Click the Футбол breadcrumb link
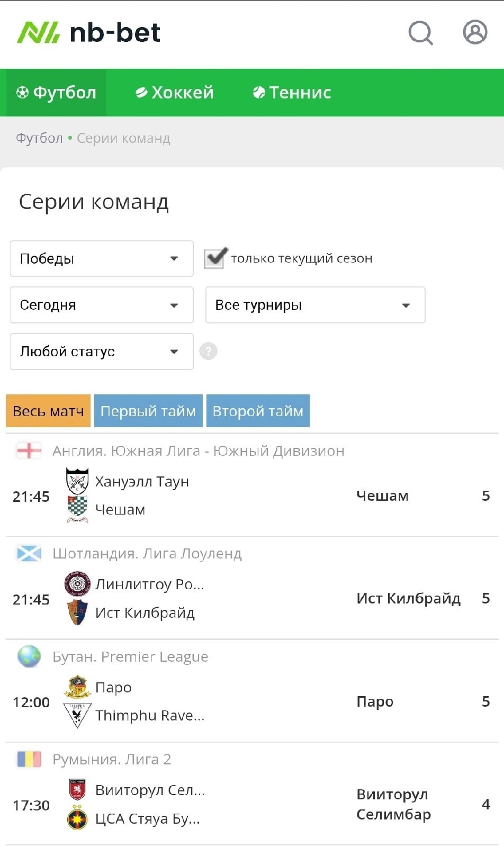 click(x=39, y=138)
